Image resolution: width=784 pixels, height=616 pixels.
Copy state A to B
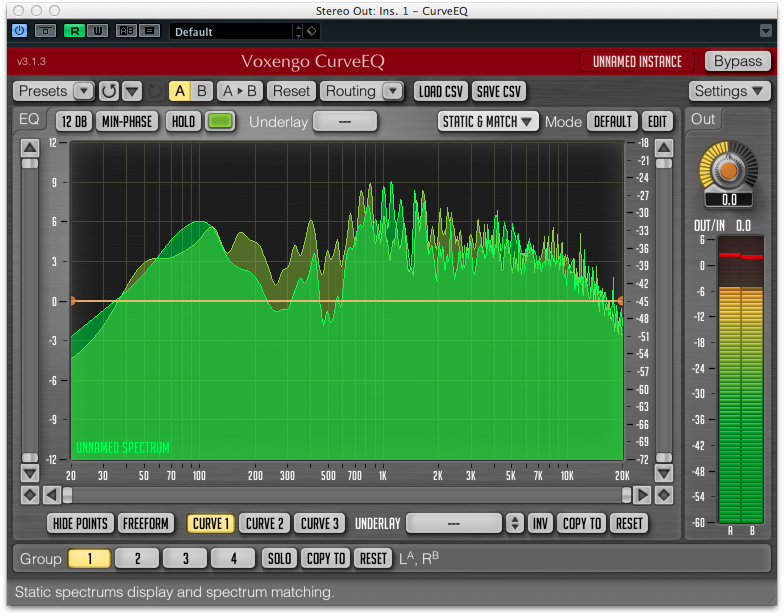240,92
